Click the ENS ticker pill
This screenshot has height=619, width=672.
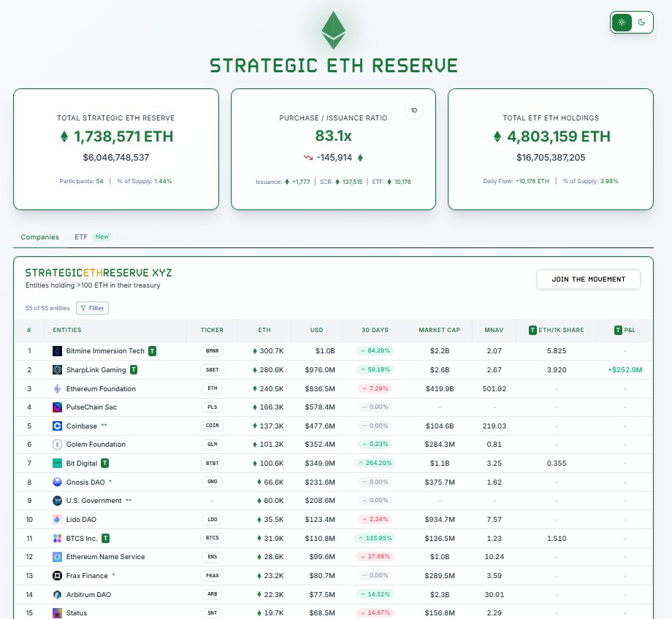[x=212, y=556]
